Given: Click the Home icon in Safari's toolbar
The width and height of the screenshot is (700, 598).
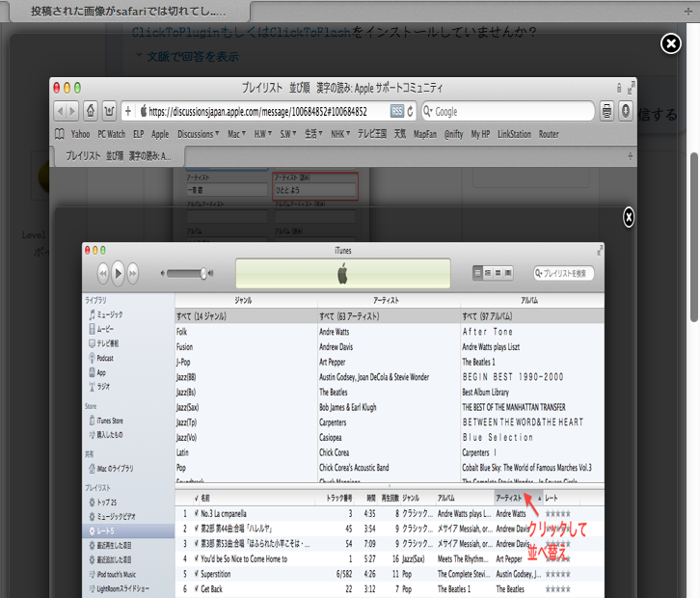Looking at the screenshot, I should [x=91, y=111].
